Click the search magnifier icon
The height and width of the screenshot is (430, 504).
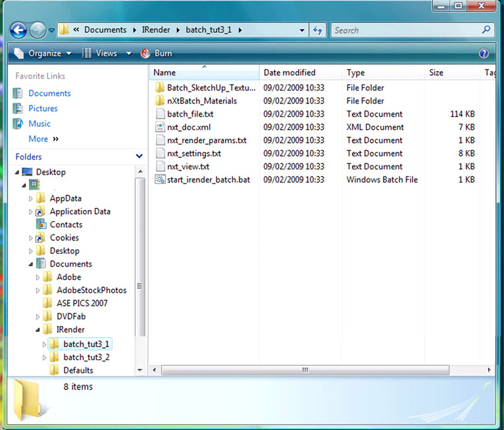[x=486, y=30]
